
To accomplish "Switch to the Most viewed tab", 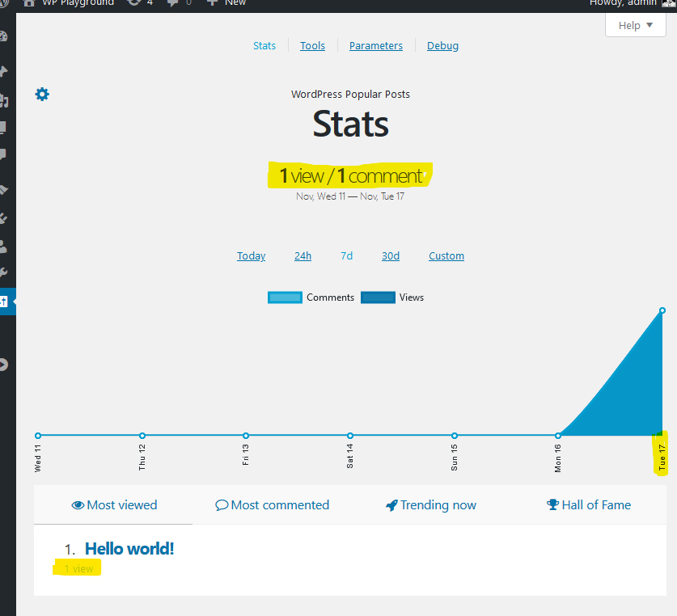I will (x=113, y=504).
